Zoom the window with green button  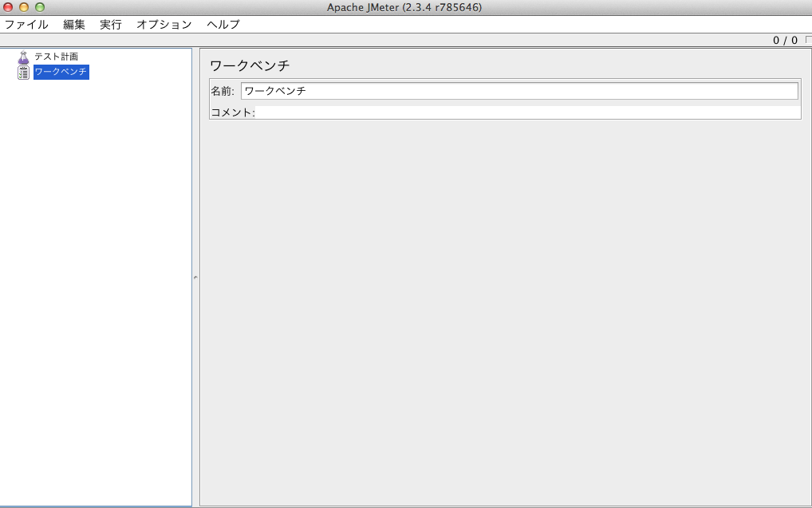point(40,7)
